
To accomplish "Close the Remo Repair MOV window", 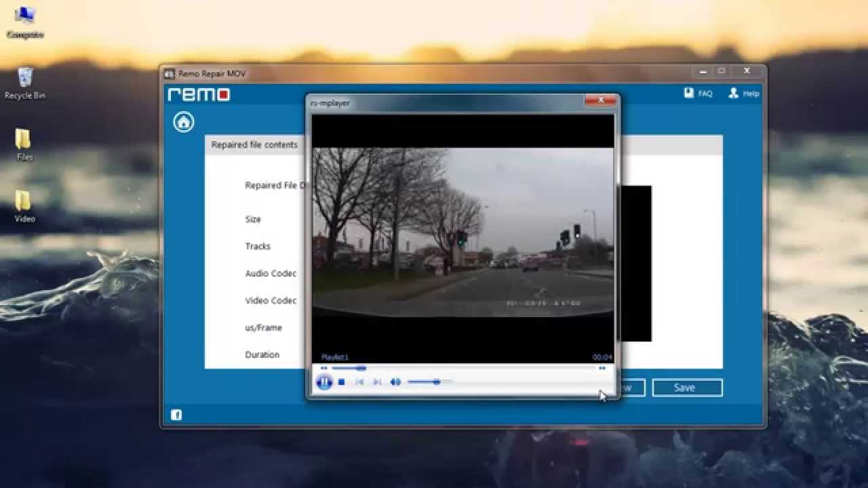I will click(x=747, y=70).
